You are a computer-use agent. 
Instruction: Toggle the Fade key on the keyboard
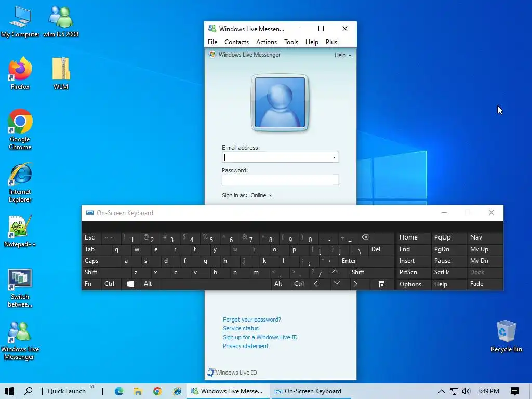tap(484, 284)
